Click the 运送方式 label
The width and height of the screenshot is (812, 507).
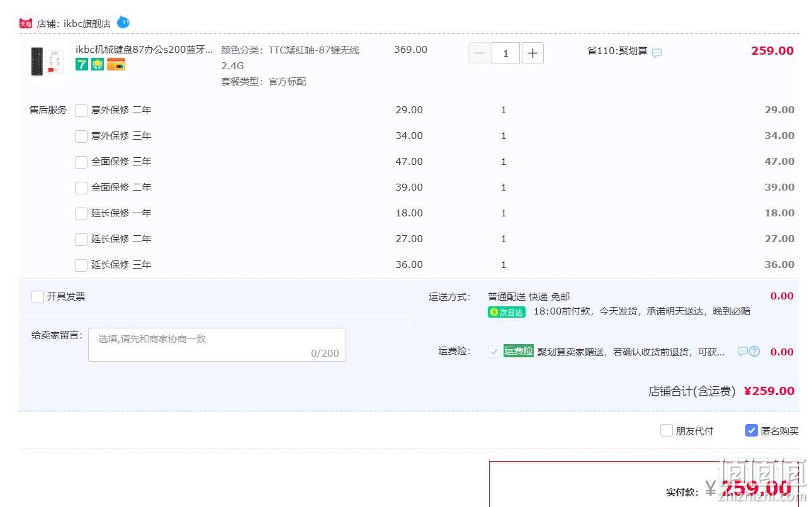(x=449, y=297)
